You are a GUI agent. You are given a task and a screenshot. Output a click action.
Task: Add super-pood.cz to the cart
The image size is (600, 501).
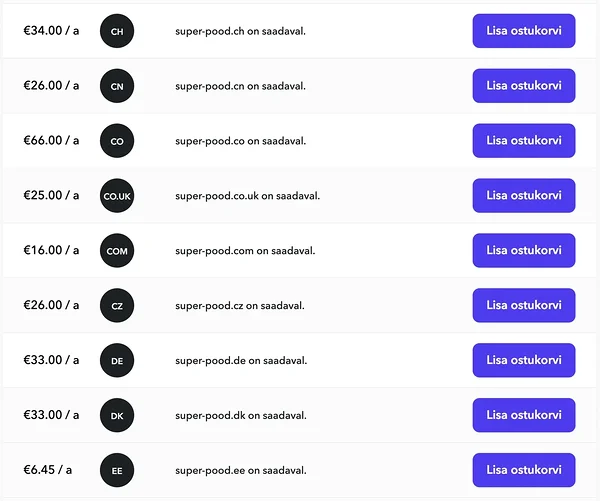[524, 305]
